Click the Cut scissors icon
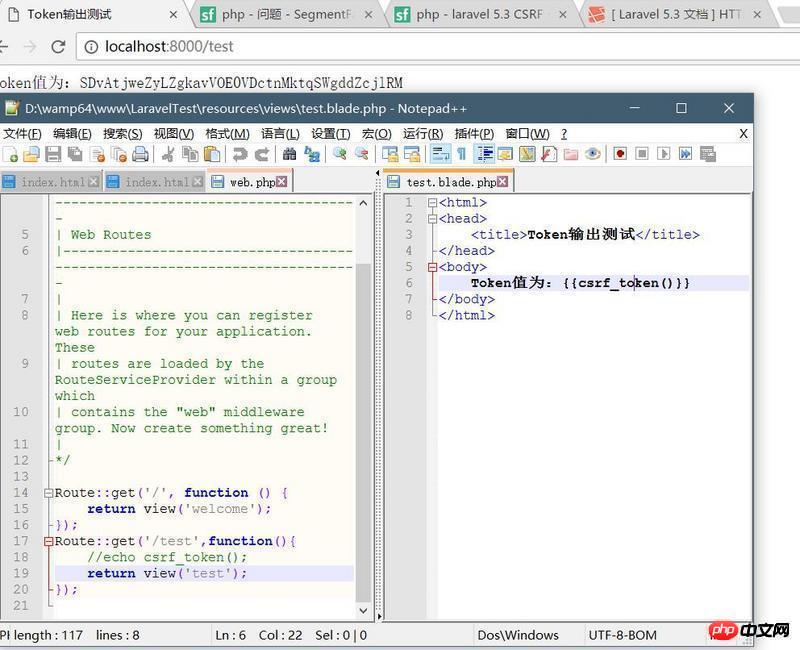This screenshot has height=650, width=800. [168, 154]
